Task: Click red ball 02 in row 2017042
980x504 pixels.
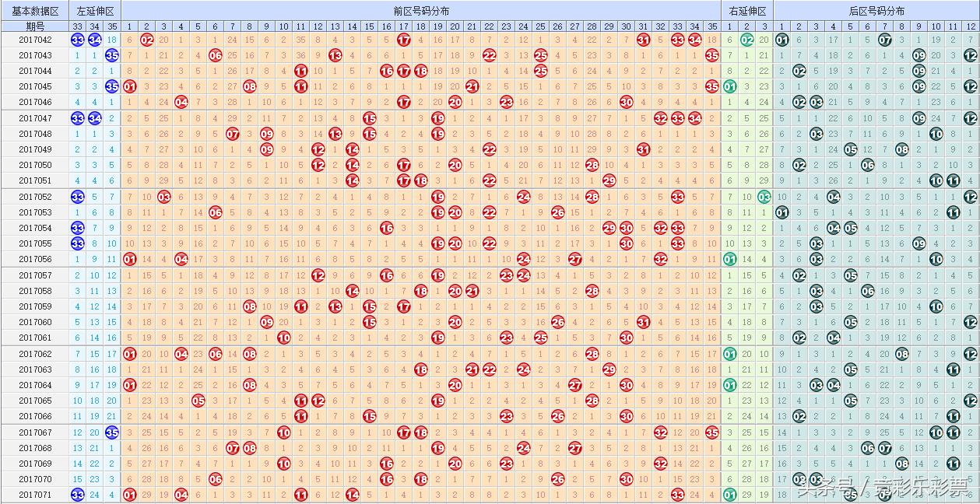Action: (x=147, y=40)
